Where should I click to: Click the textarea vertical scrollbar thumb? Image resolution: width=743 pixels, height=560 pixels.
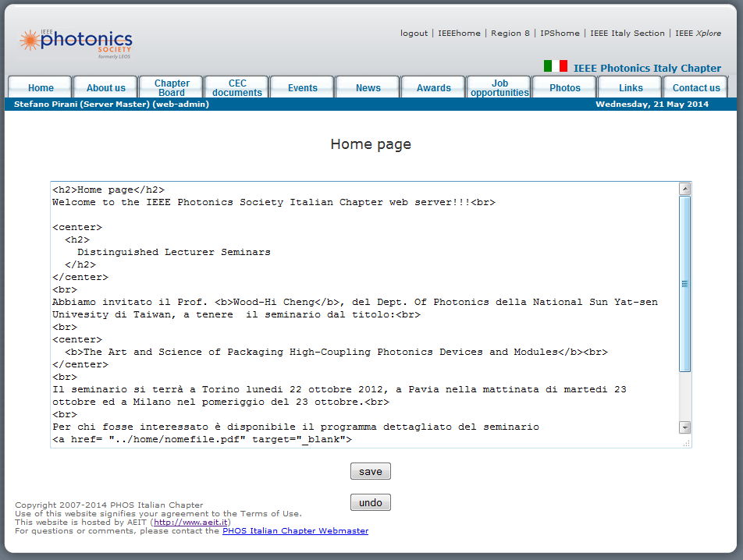(x=684, y=284)
